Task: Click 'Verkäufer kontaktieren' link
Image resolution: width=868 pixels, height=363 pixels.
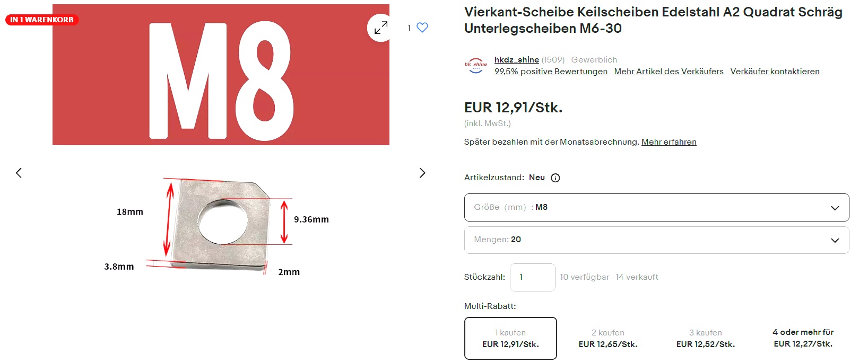Action: tap(775, 72)
